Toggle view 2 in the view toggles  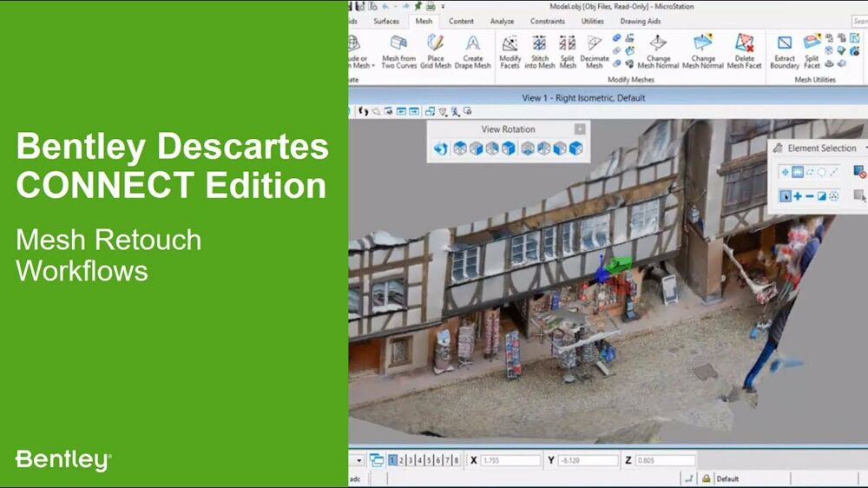(x=402, y=460)
